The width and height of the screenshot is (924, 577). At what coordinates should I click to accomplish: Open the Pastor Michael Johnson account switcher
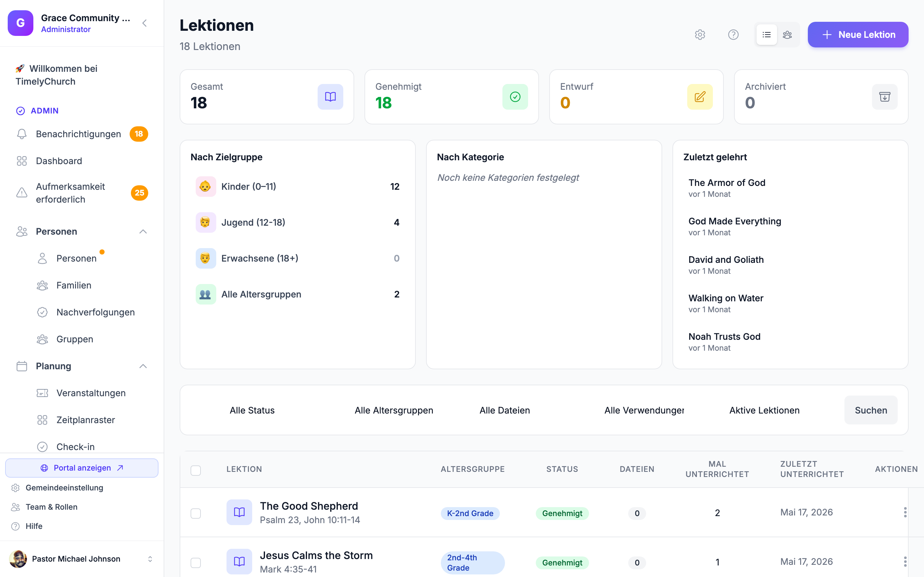[x=82, y=559]
